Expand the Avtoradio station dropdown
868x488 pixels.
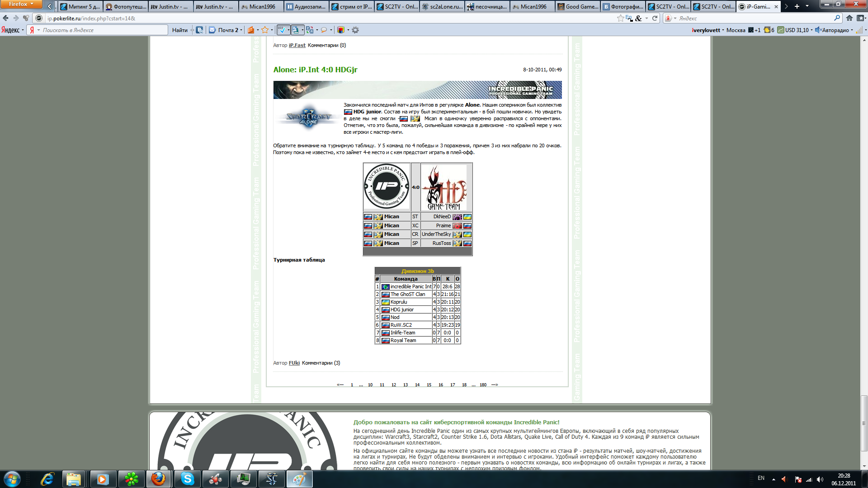coord(852,30)
